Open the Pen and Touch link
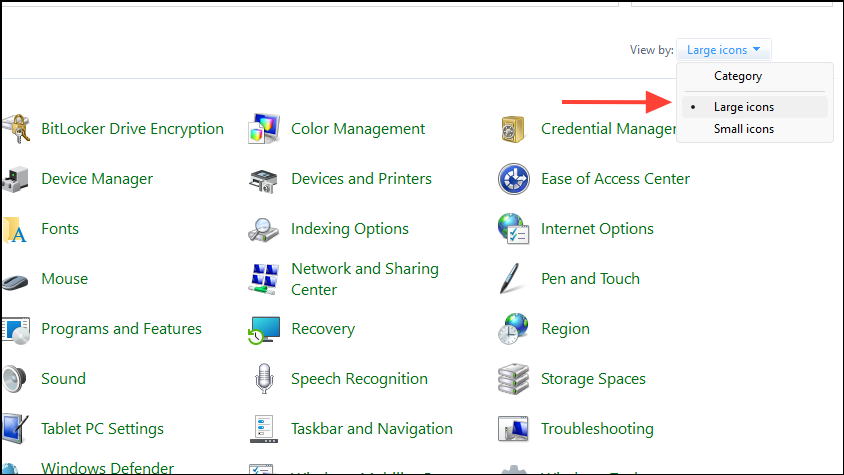This screenshot has width=844, height=475. tap(590, 279)
